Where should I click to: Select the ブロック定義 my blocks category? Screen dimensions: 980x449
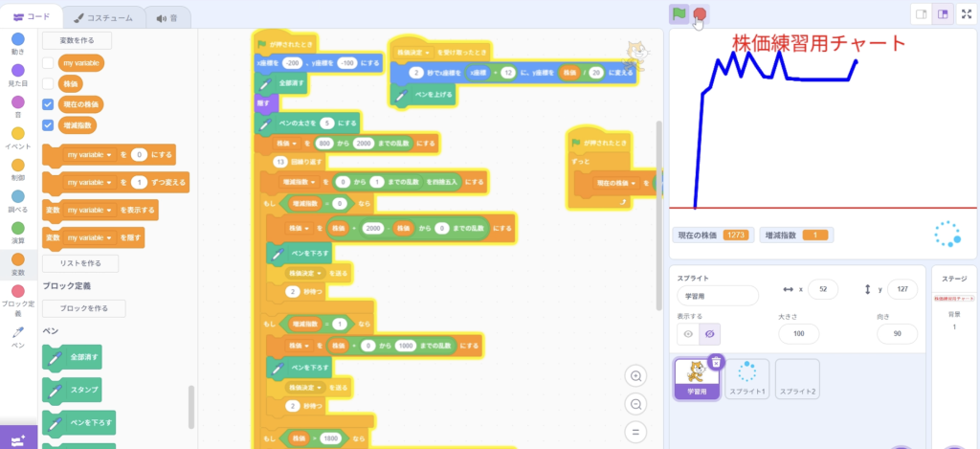click(x=18, y=301)
